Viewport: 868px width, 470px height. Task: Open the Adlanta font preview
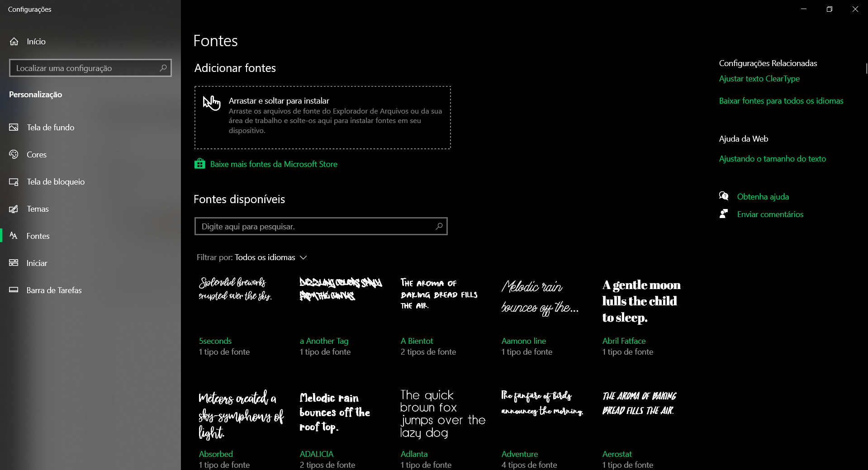click(x=443, y=414)
